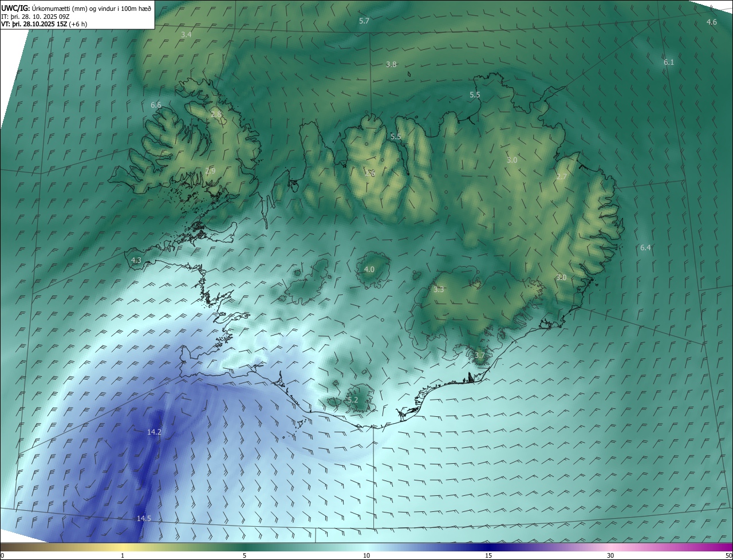Viewport: 733px width, 560px height.
Task: Click the 4.6 value label on the map
Action: click(x=711, y=22)
